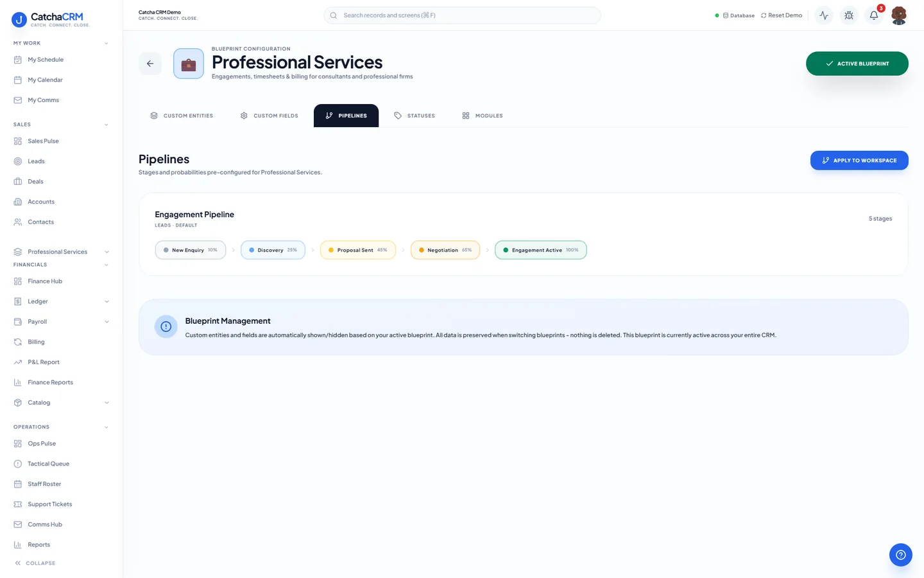The height and width of the screenshot is (578, 924).
Task: Click the activity pulse icon in header
Action: 824,15
